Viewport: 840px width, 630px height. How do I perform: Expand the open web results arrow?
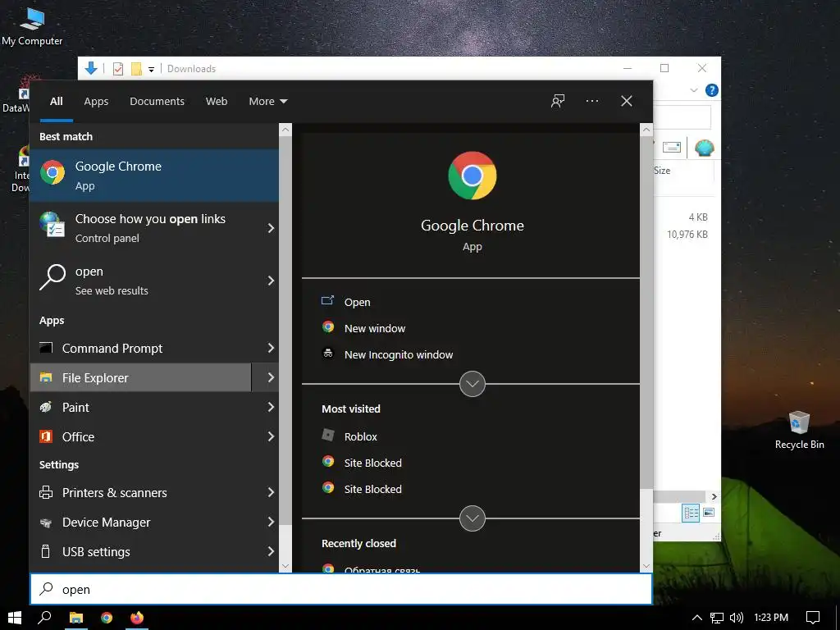click(271, 281)
